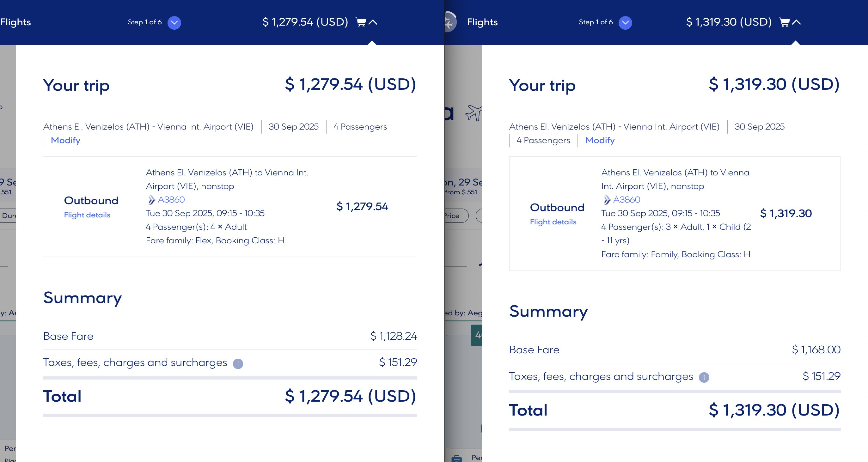Collapse the cart panel using the $1,319.30 caret
This screenshot has height=462, width=868.
[x=796, y=22]
